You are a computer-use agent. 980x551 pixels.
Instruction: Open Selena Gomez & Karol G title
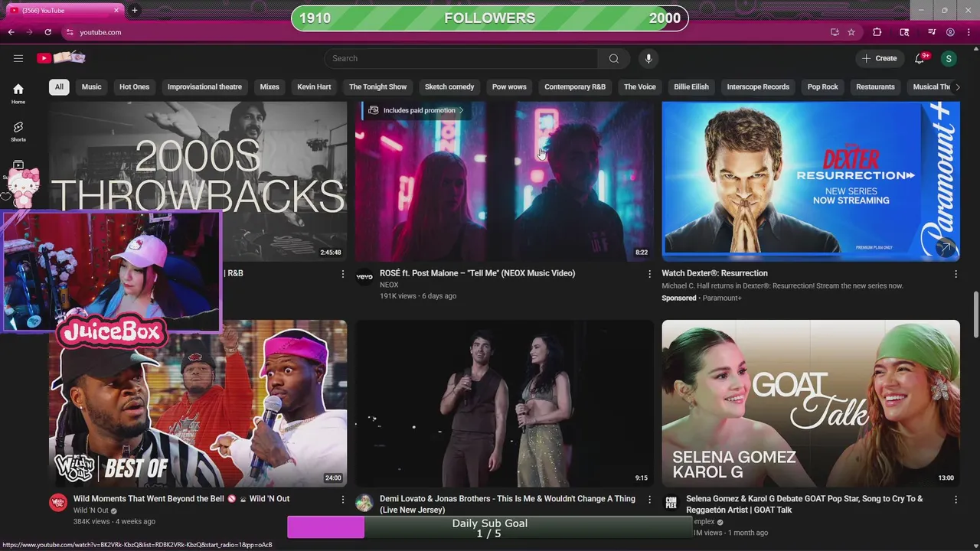[804, 504]
